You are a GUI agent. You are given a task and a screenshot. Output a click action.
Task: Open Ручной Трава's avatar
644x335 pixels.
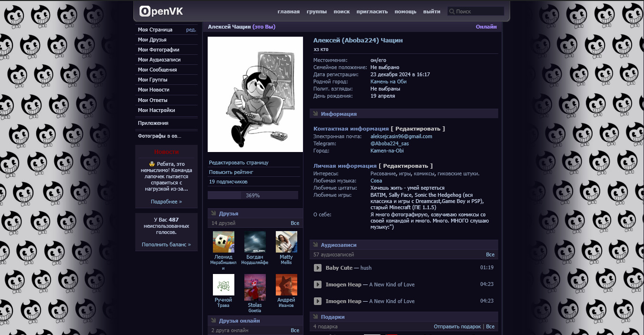[223, 284]
